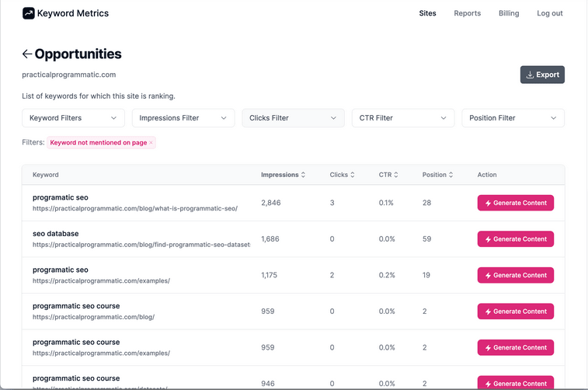Image resolution: width=588 pixels, height=390 pixels.
Task: Sort the table by Position
Action: tap(437, 175)
